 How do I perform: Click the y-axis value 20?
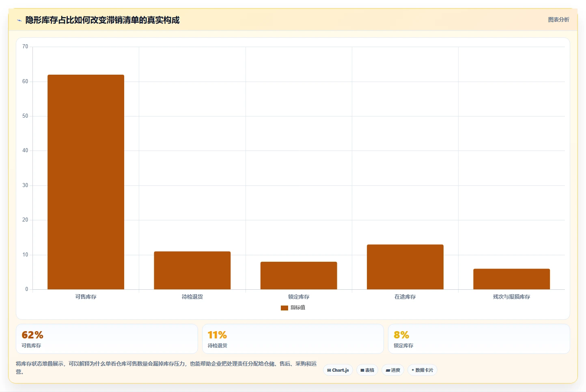tap(25, 220)
